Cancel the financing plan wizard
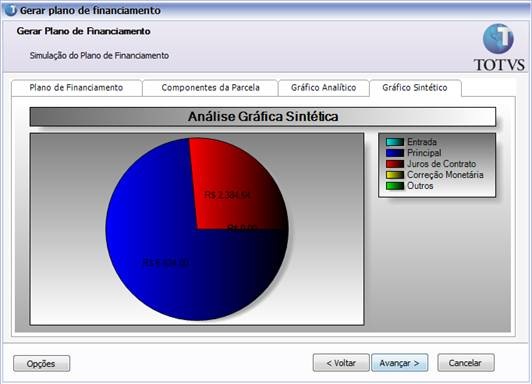Viewport: 532px width, 384px height. (x=466, y=363)
